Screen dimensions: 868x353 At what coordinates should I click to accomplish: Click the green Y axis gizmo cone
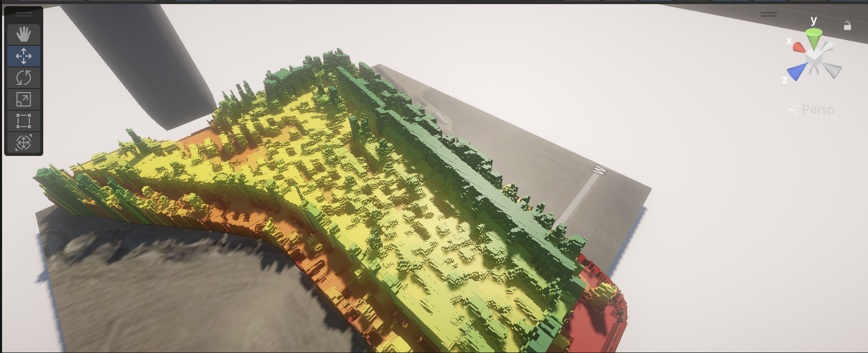coord(814,38)
